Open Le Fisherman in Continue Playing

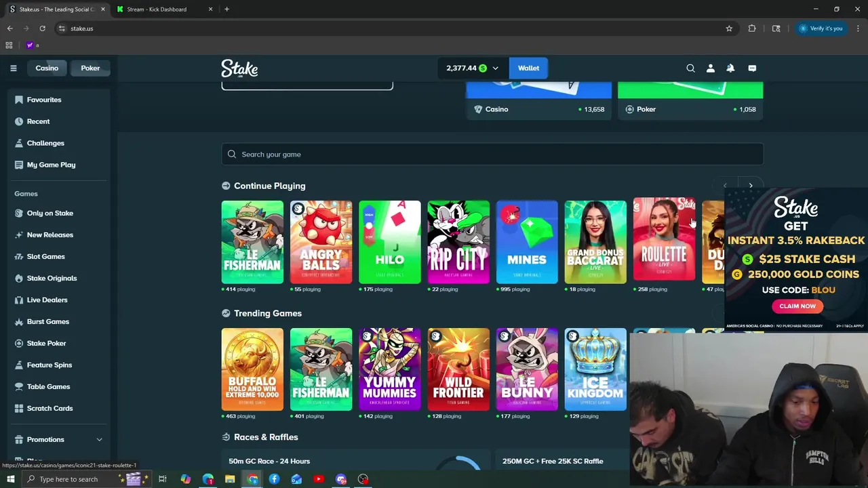pyautogui.click(x=252, y=242)
